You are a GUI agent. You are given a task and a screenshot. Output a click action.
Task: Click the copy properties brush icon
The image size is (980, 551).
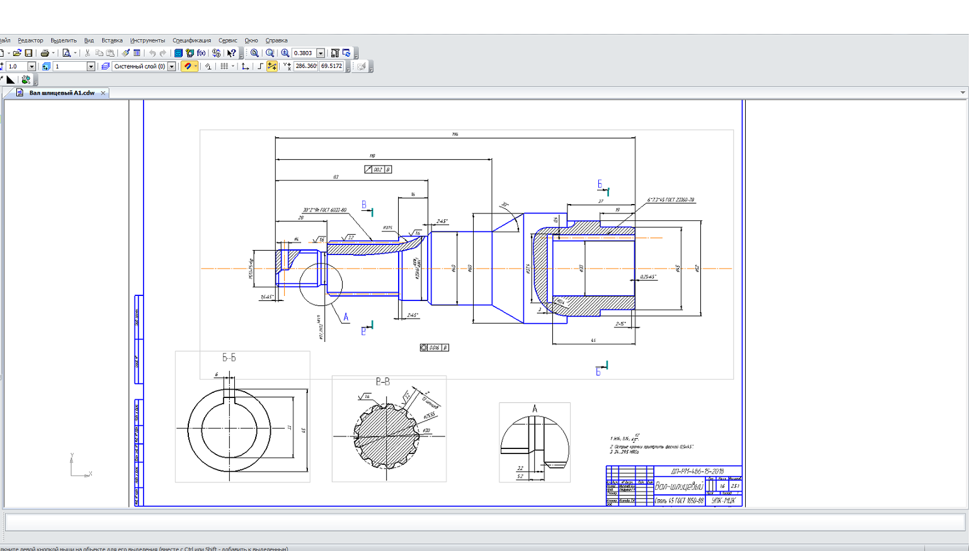(125, 54)
